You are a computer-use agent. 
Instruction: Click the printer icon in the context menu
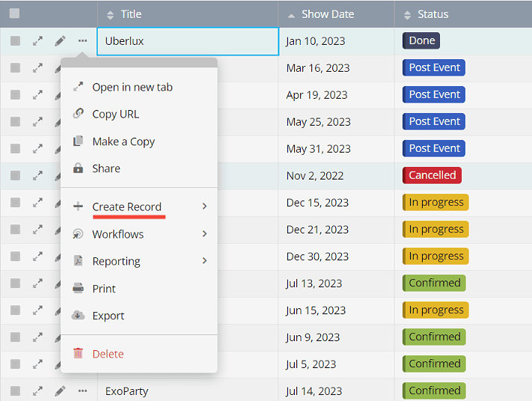point(78,289)
